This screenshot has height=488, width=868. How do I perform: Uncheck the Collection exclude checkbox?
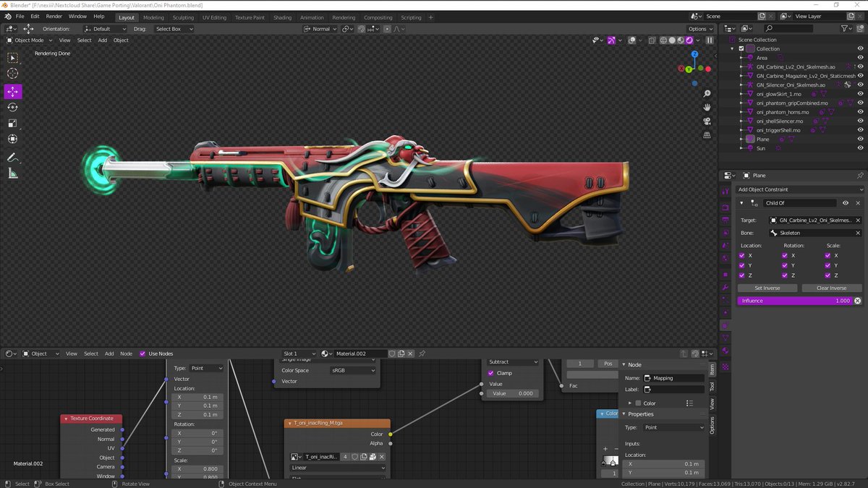[x=741, y=48]
